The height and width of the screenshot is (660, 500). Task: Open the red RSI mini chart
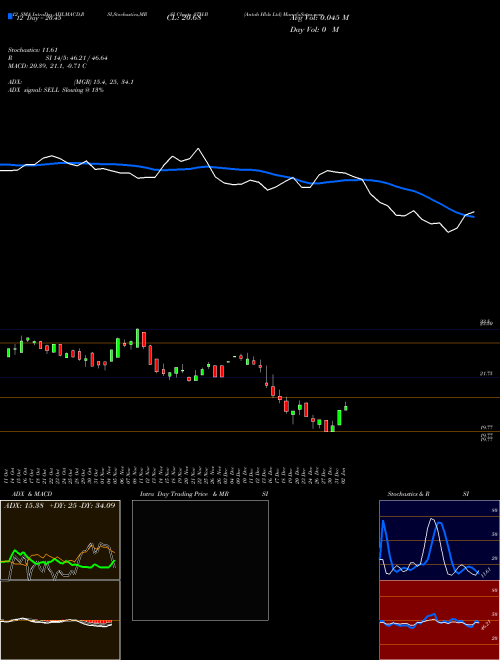[439, 620]
